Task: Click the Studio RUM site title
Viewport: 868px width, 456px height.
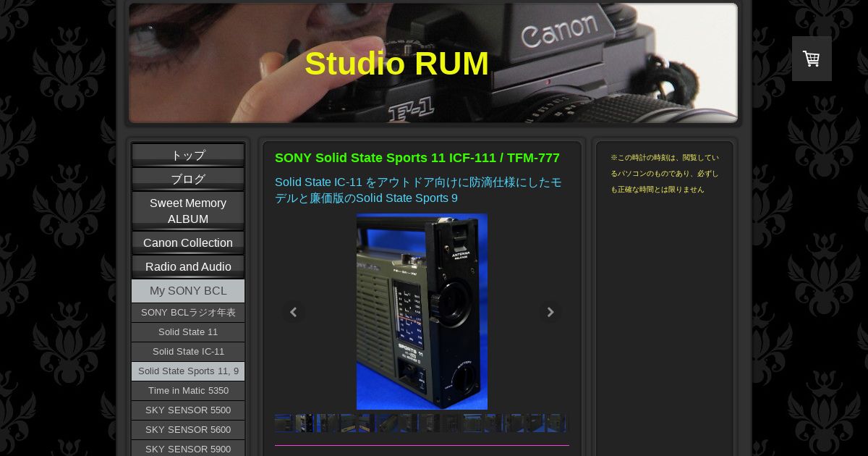Action: (x=396, y=64)
